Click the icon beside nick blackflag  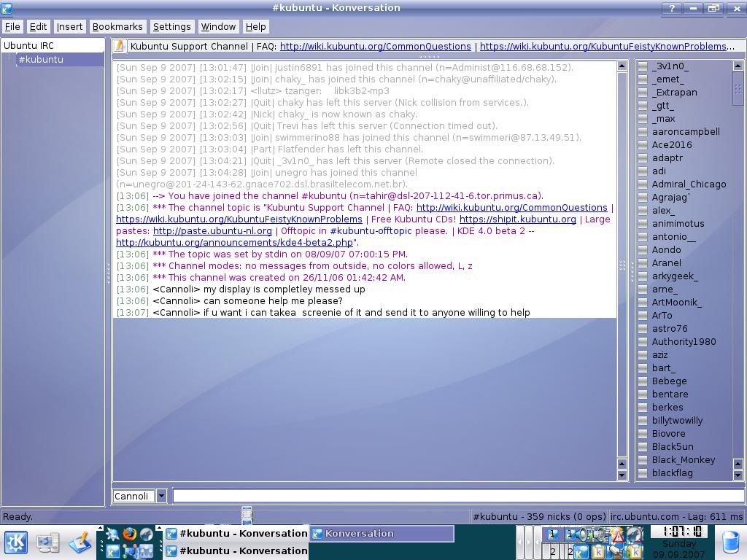643,472
